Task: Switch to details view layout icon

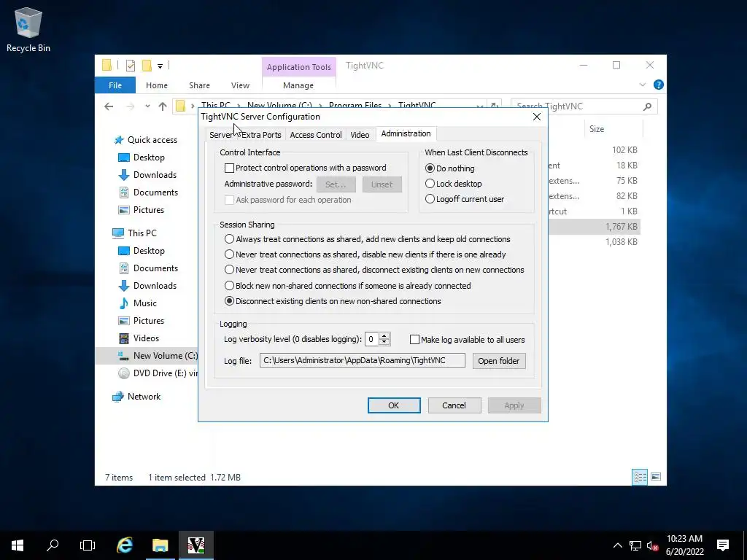Action: [640, 477]
